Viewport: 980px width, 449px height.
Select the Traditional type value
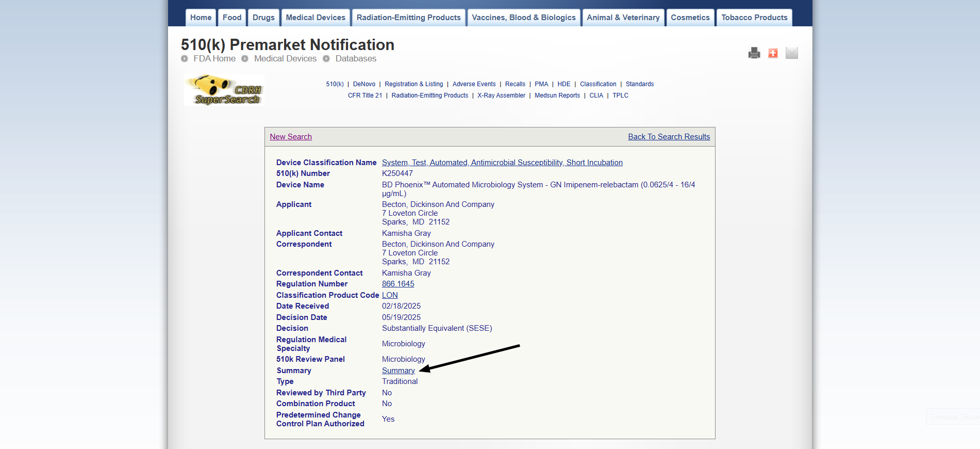click(x=400, y=381)
